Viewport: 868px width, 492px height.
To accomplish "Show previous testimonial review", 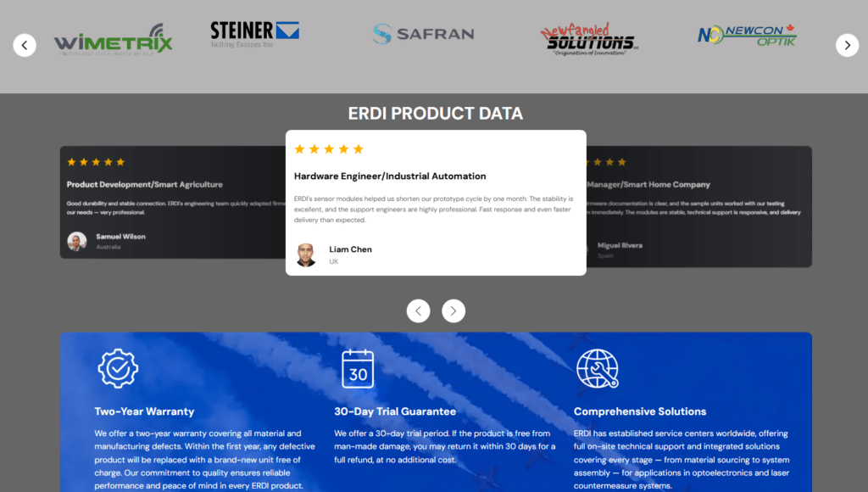I will pos(418,311).
